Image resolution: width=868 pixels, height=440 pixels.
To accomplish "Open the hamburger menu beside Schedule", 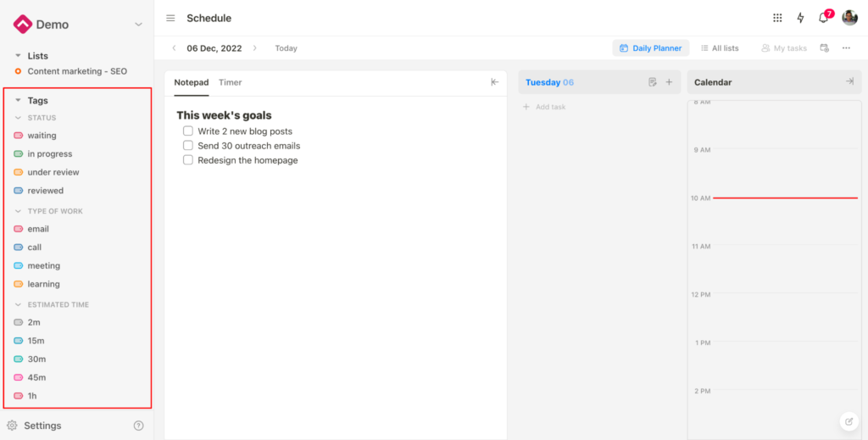I will point(170,19).
